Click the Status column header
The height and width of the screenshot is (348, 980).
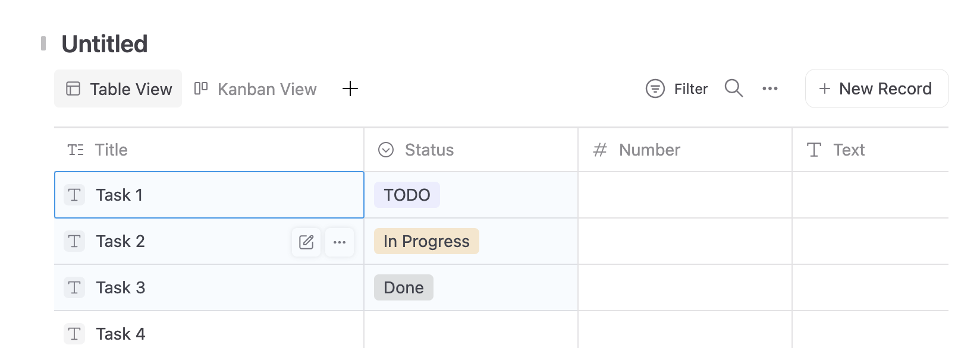pos(429,150)
